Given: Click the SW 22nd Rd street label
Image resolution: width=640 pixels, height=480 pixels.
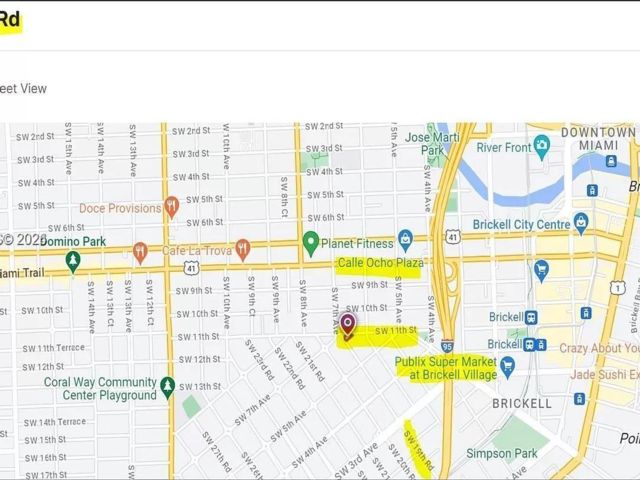Looking at the screenshot, I should click(x=289, y=368).
